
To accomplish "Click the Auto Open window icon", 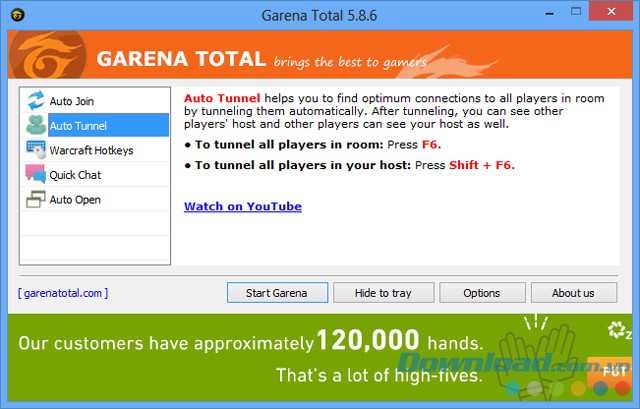I will pyautogui.click(x=35, y=200).
